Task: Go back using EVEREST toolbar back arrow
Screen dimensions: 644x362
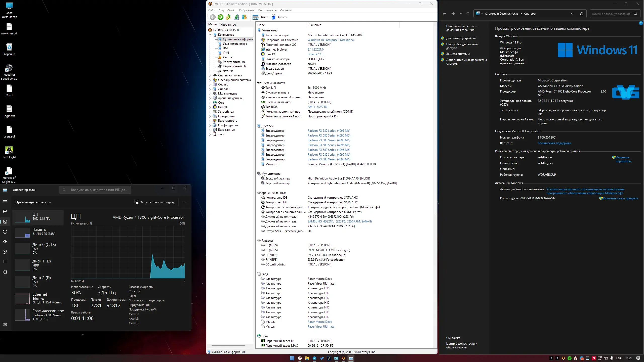Action: [x=213, y=17]
